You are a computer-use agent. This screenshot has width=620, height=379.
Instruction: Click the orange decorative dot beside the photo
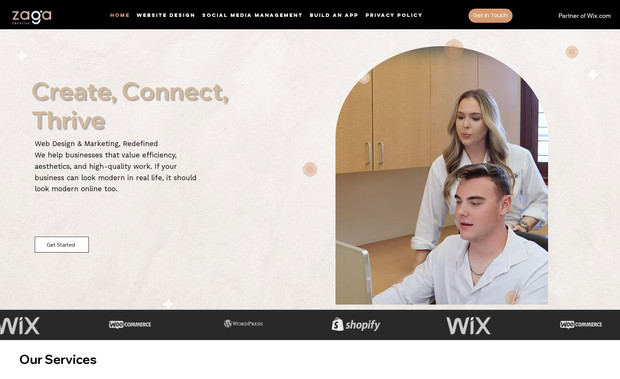pyautogui.click(x=310, y=169)
